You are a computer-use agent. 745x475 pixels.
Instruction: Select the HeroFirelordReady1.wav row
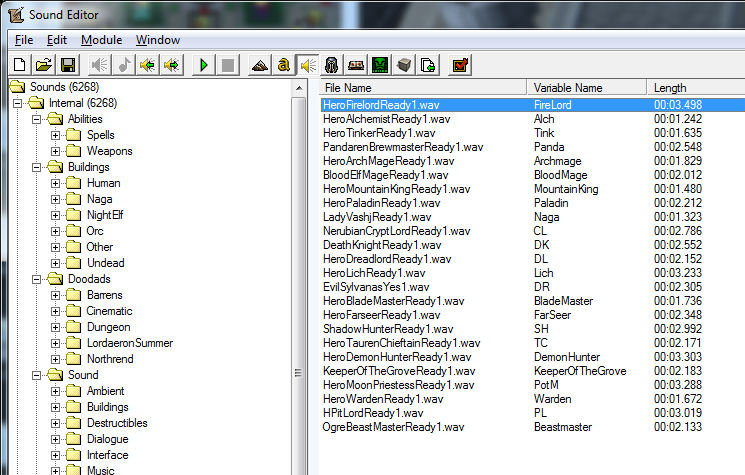coord(533,105)
